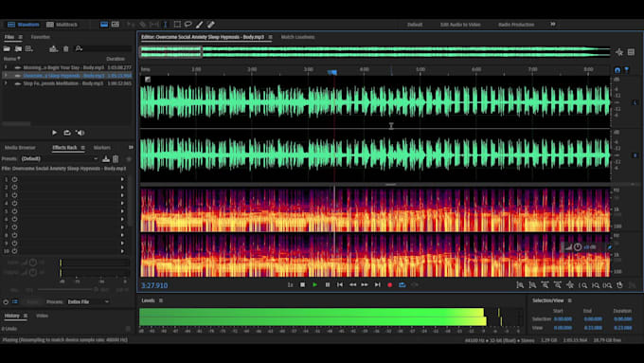Open the Radio Production workspace
This screenshot has width=644, height=363.
click(516, 25)
